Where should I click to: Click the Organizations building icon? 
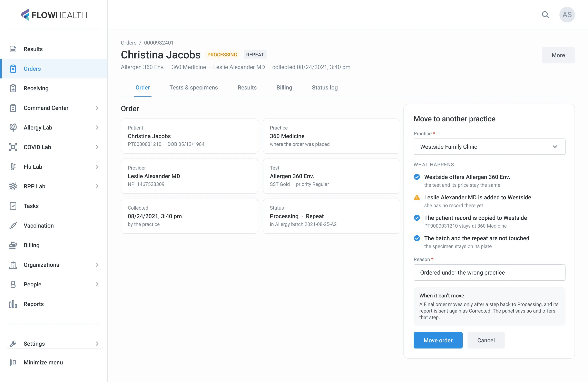[x=13, y=265]
